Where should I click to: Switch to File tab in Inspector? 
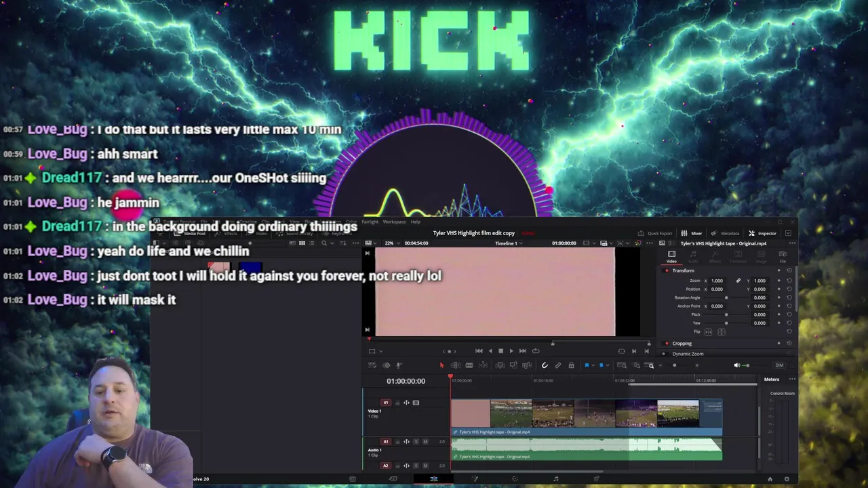[783, 256]
